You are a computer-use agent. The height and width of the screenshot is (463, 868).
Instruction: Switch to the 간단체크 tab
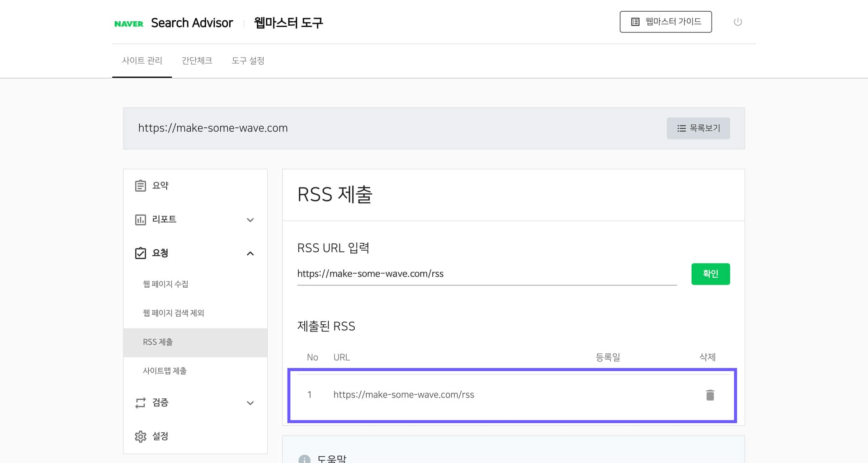coord(196,61)
